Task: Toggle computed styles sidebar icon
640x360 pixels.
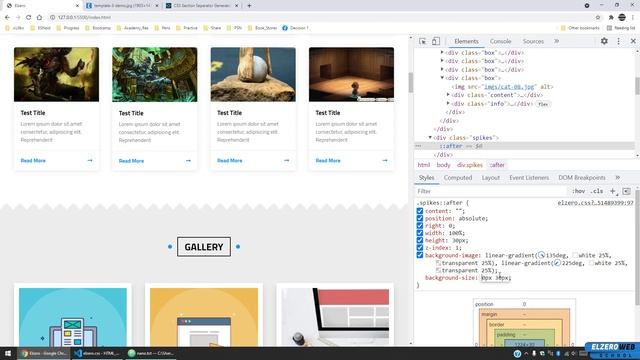Action: 627,191
